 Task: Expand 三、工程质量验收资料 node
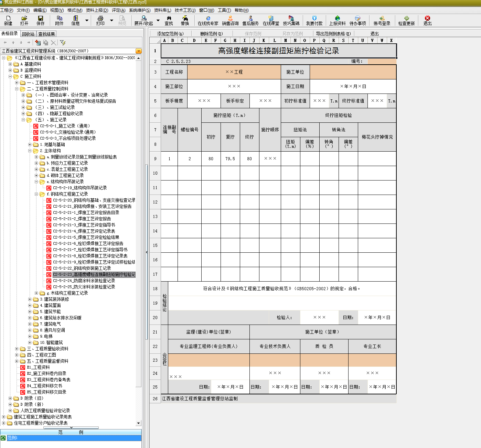17,349
